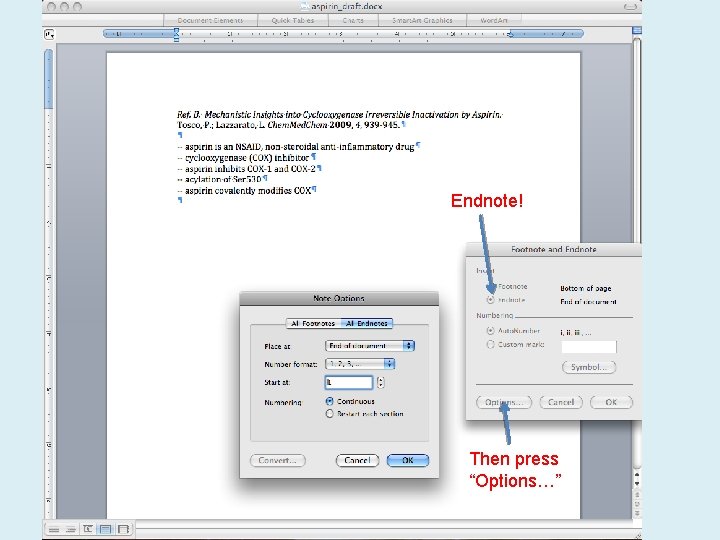The image size is (720, 540).
Task: Select the Endnote radio button
Action: [490, 300]
